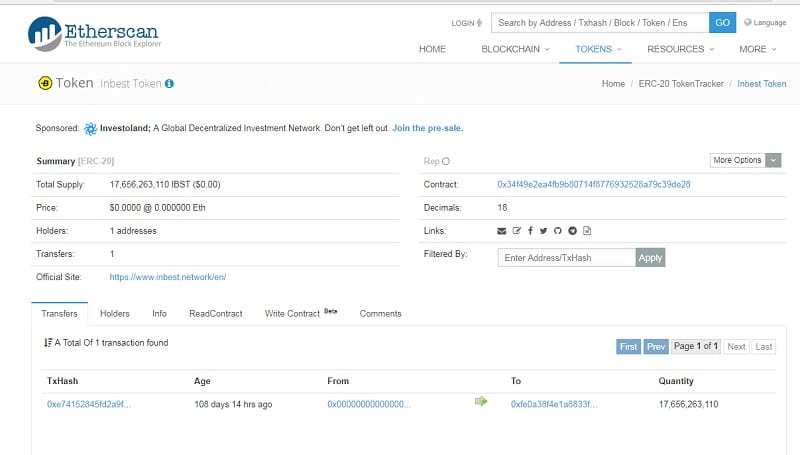This screenshot has height=455, width=800.
Task: Open To address 0xfe0a38f4e1a8833f link
Action: tap(554, 405)
